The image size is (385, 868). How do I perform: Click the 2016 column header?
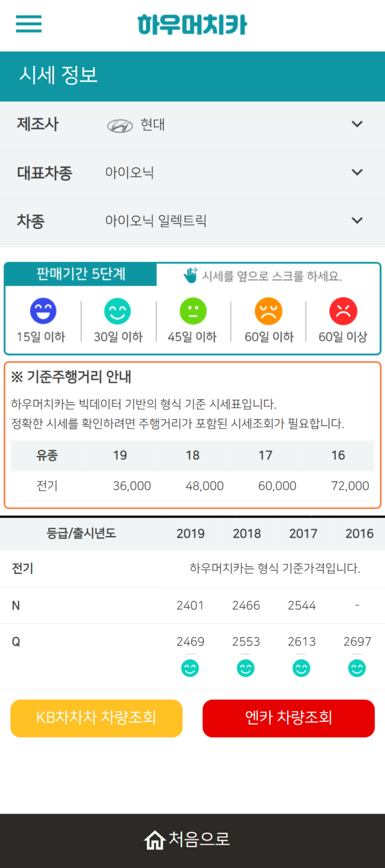(360, 534)
